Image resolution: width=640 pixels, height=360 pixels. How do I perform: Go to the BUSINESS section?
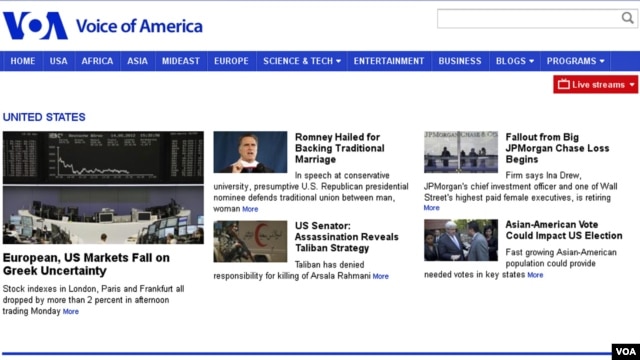click(x=460, y=61)
